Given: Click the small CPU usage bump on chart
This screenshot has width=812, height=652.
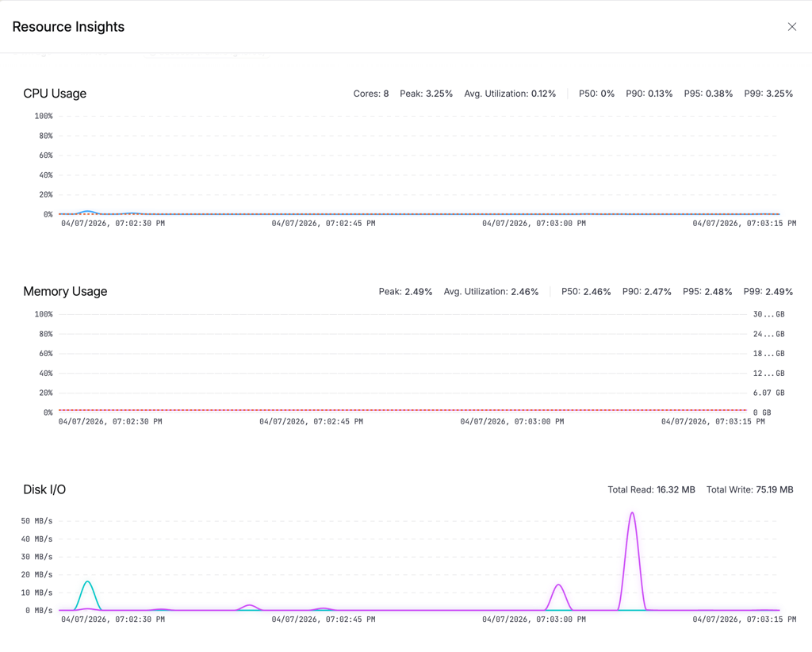Looking at the screenshot, I should click(88, 212).
